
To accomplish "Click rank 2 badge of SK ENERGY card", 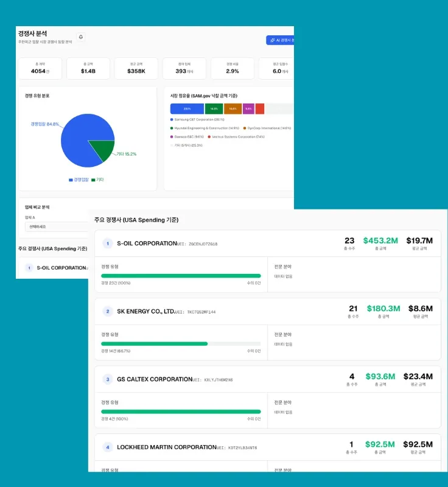I will click(x=108, y=311).
